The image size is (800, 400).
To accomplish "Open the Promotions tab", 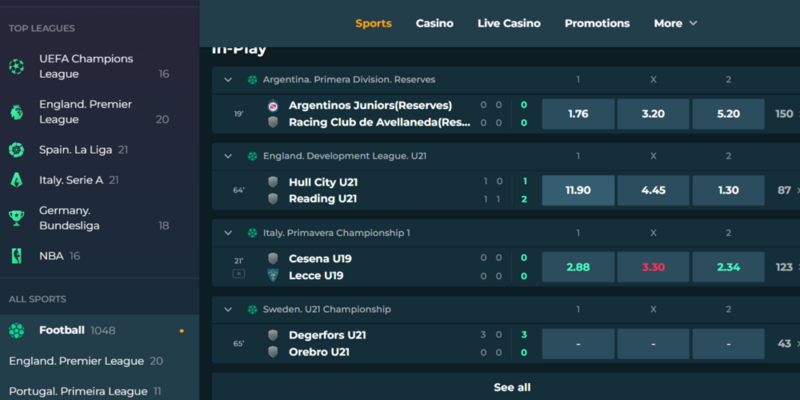I will [x=597, y=23].
